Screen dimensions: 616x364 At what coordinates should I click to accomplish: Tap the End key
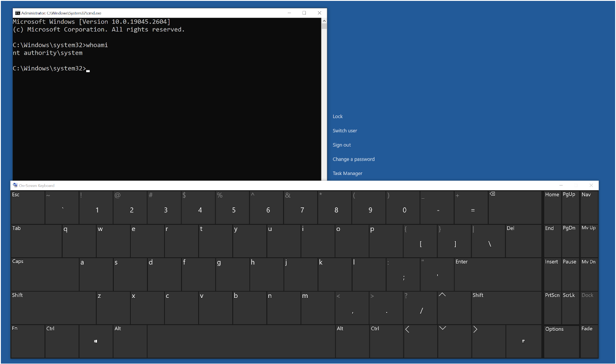click(x=553, y=241)
